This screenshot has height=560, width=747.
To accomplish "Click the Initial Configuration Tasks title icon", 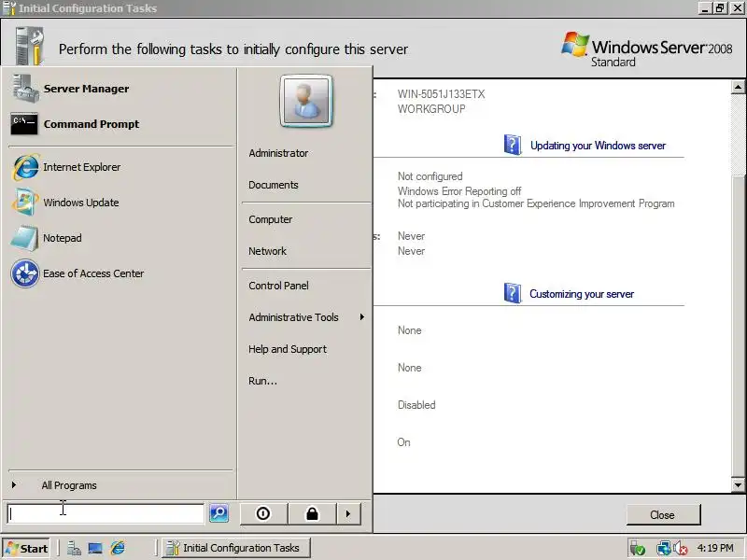I will [x=9, y=8].
